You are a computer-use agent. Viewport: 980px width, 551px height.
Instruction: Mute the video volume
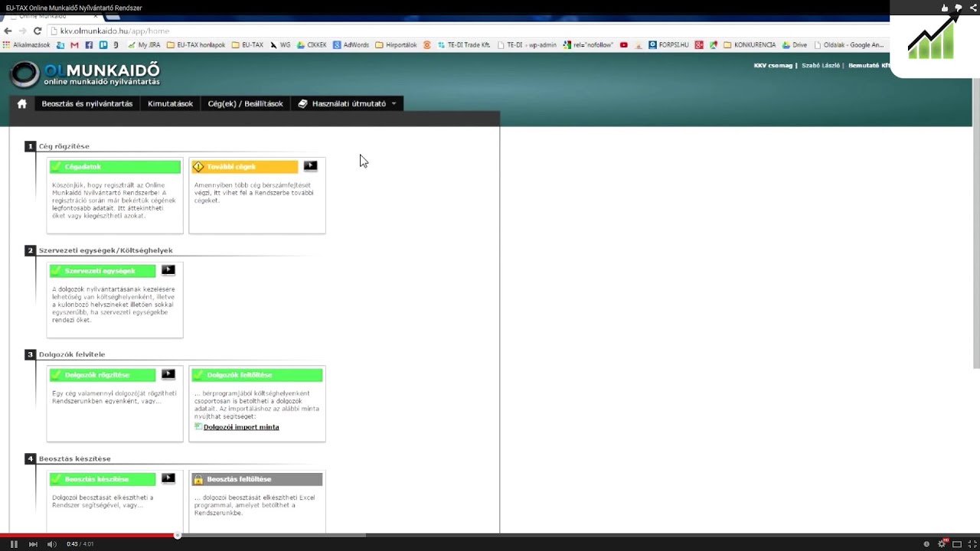click(x=51, y=544)
